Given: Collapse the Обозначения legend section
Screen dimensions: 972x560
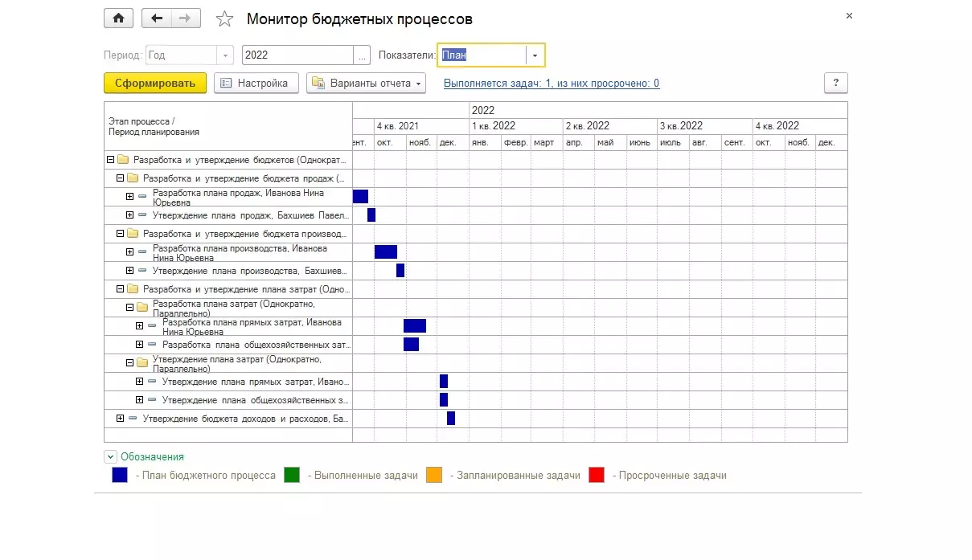Looking at the screenshot, I should click(110, 457).
